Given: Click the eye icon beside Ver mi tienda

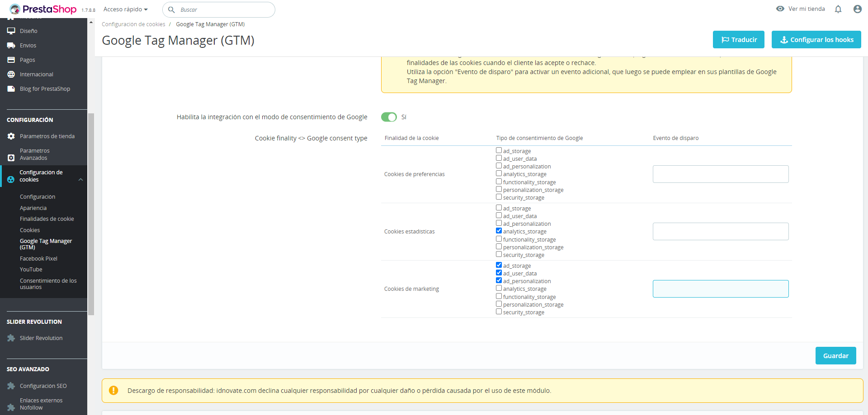Looking at the screenshot, I should pos(780,9).
